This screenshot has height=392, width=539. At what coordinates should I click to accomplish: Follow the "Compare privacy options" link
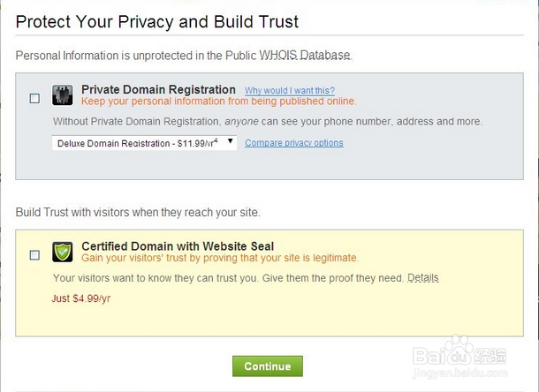(294, 143)
